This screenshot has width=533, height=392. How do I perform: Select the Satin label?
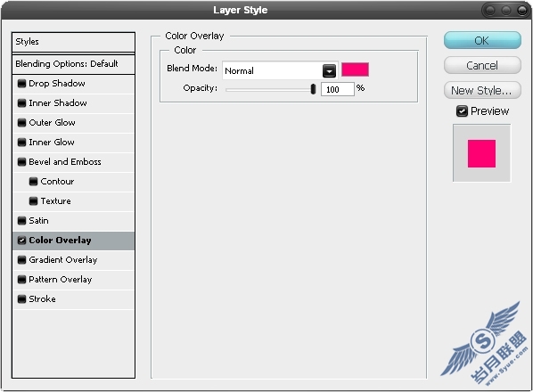pos(38,221)
